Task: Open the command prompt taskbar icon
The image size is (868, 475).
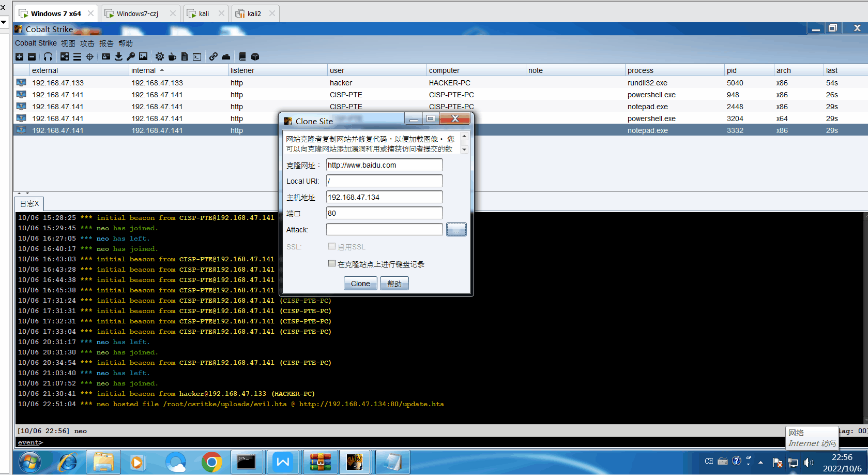Action: tap(246, 462)
